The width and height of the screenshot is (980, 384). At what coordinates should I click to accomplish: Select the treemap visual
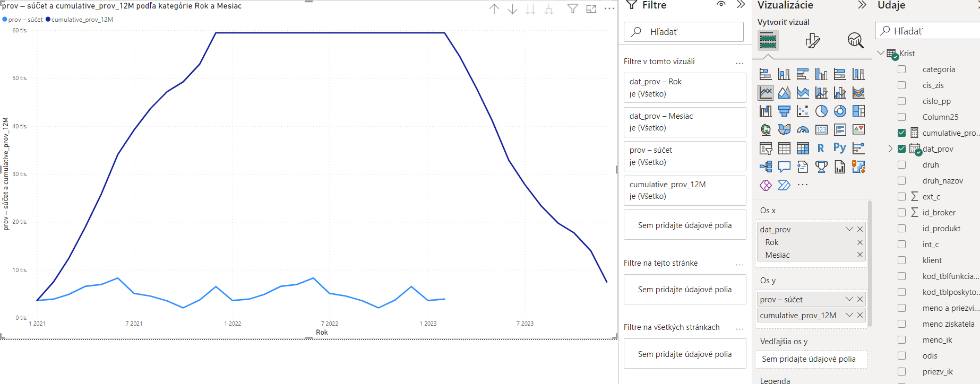[858, 111]
